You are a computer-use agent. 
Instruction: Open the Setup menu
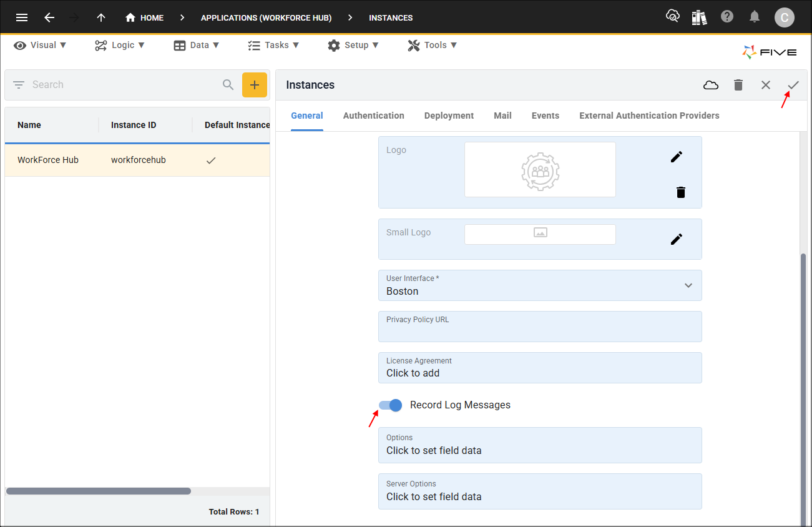(353, 45)
